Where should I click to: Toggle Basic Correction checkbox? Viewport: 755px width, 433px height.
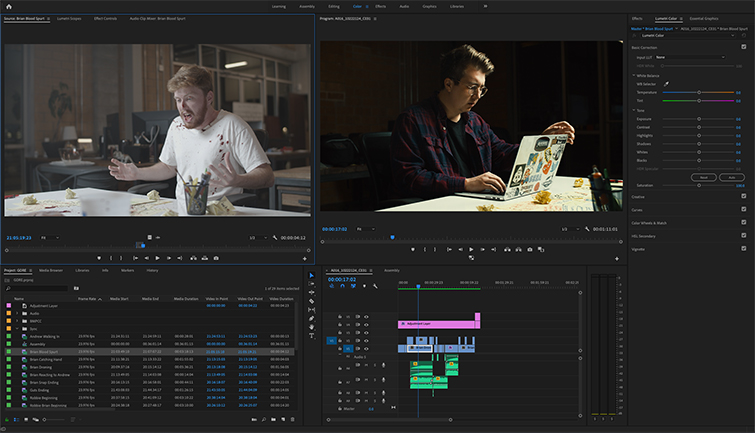tap(743, 47)
